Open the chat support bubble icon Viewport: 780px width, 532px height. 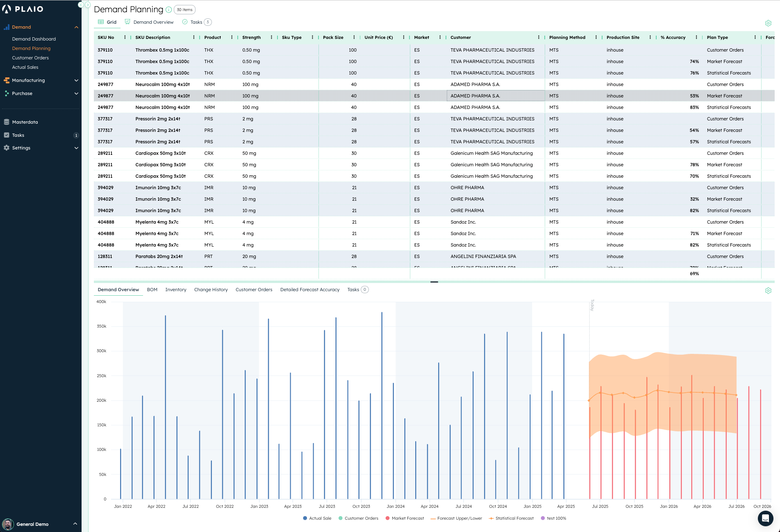click(765, 518)
